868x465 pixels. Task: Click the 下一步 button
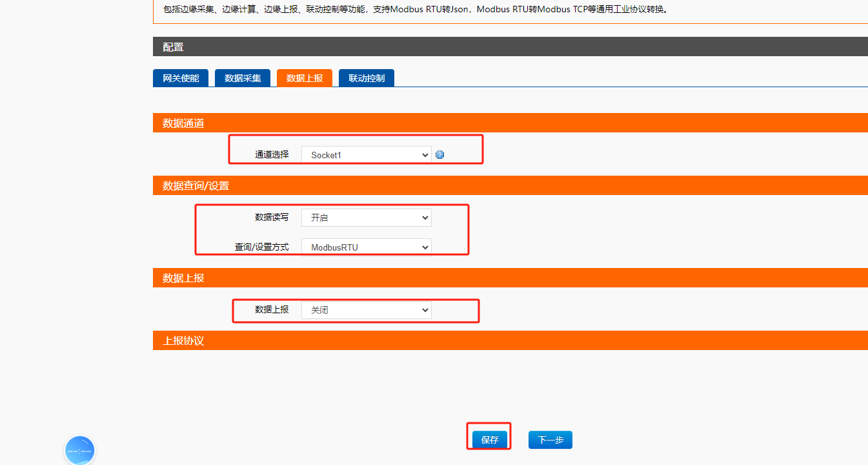tap(550, 440)
